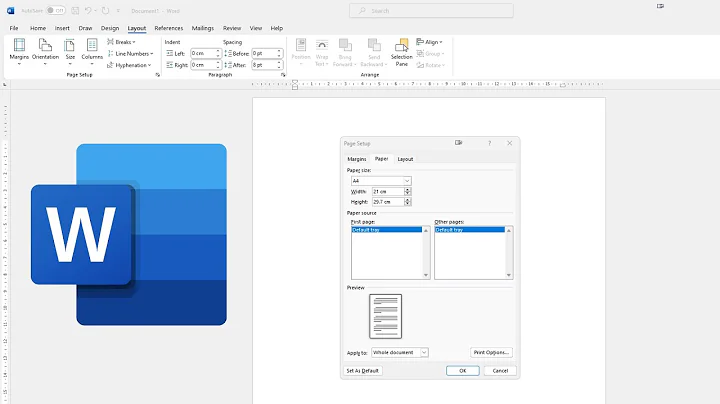This screenshot has height=404, width=720.
Task: Click the Word app icon in title bar
Action: click(11, 10)
